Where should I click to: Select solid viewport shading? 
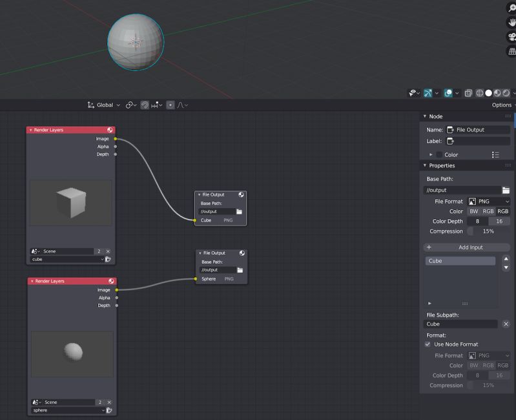[489, 93]
